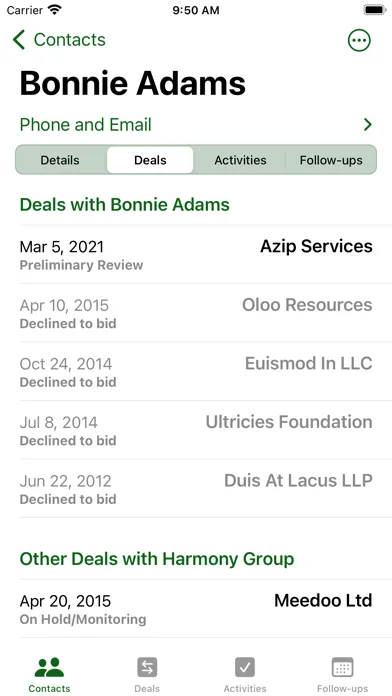Open the Contacts tab bar icon
The height and width of the screenshot is (696, 392).
[49, 668]
